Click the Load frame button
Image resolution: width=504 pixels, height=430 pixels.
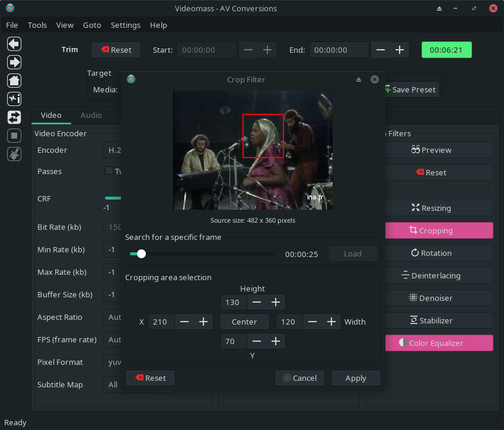353,253
